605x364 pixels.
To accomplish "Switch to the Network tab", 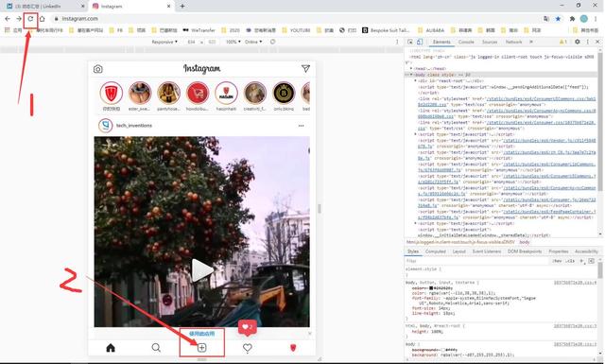I will coord(513,42).
